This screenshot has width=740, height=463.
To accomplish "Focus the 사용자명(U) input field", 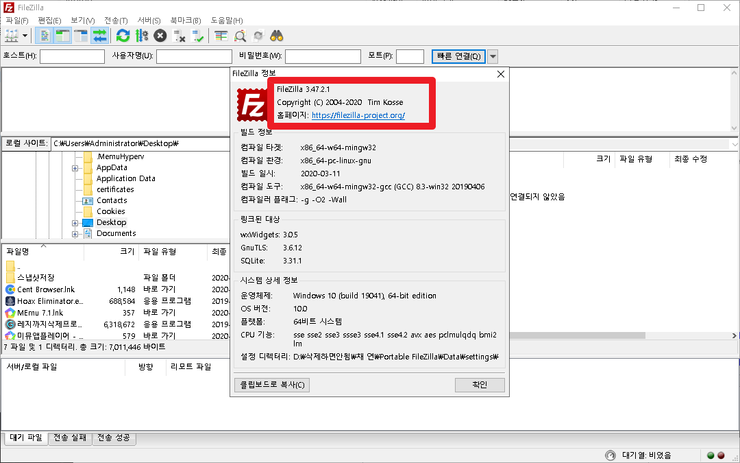I will tap(194, 56).
